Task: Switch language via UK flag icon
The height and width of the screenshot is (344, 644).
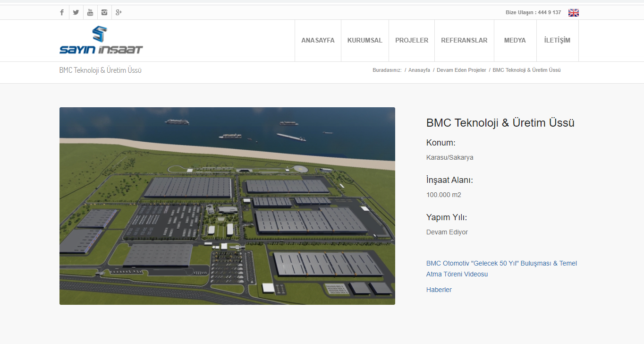Action: 573,13
